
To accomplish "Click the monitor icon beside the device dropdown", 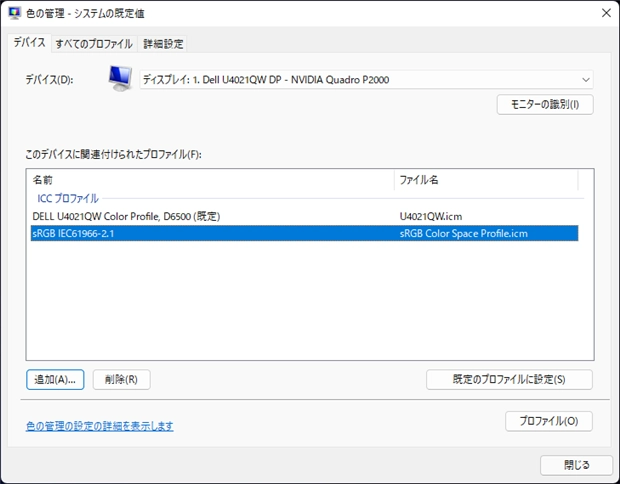I will (120, 79).
